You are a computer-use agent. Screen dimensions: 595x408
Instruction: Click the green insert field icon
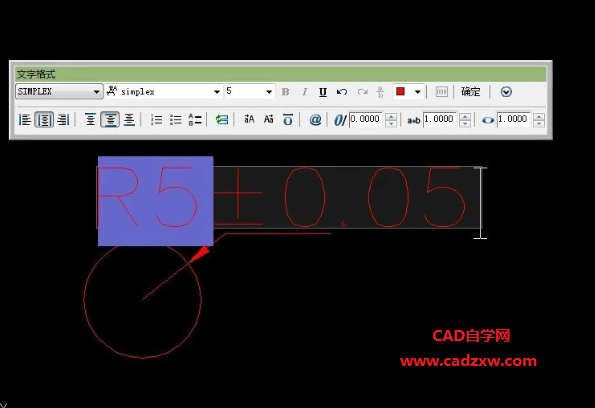coord(222,120)
